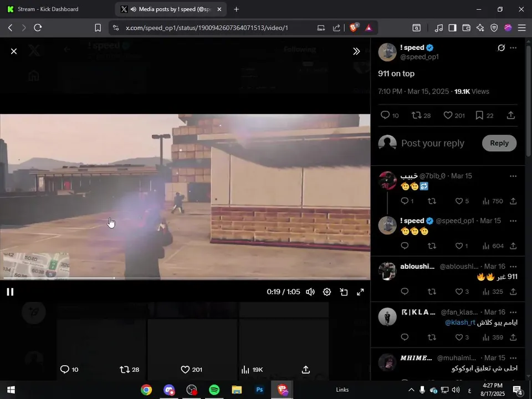Focus the Post your reply field
Image resolution: width=532 pixels, height=399 pixels.
(433, 143)
